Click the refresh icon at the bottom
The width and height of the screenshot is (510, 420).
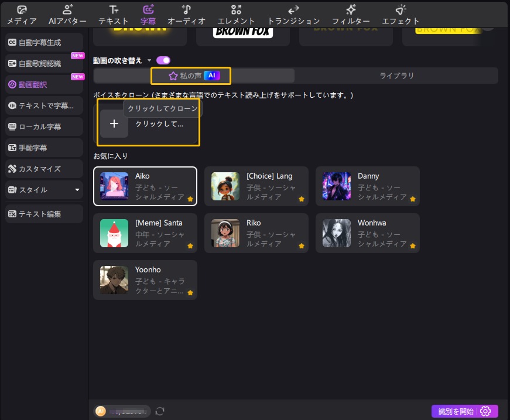click(x=160, y=411)
